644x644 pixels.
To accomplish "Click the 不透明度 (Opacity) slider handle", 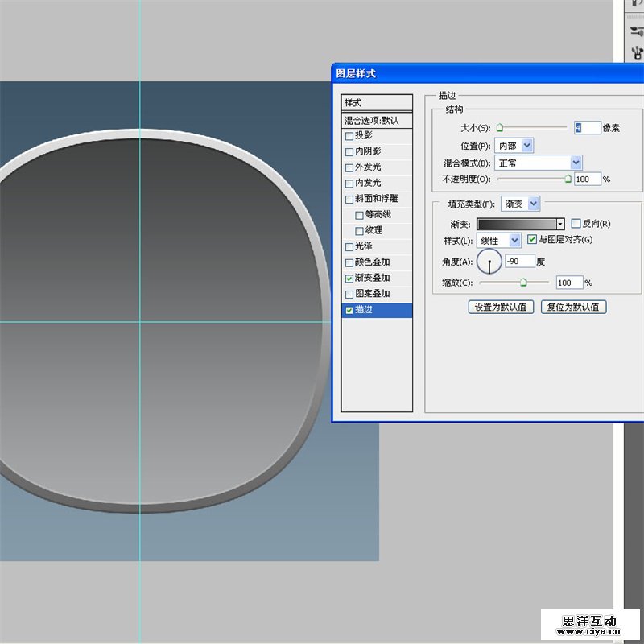I will 568,180.
